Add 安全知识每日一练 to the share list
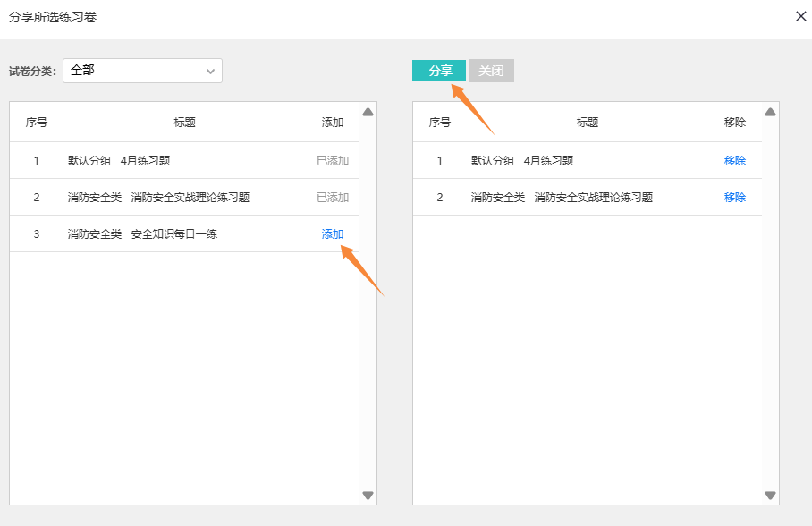Screen dimensions: 812x526 [x=333, y=234]
